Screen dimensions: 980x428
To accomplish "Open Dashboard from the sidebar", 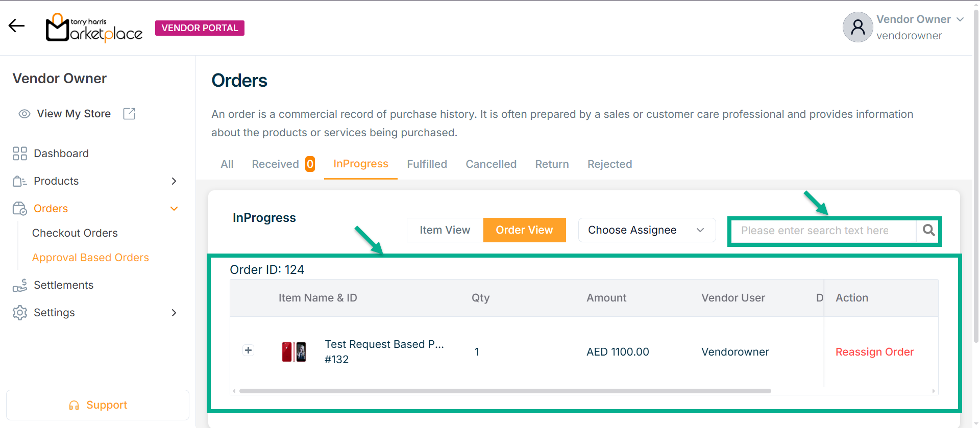I will coord(61,154).
